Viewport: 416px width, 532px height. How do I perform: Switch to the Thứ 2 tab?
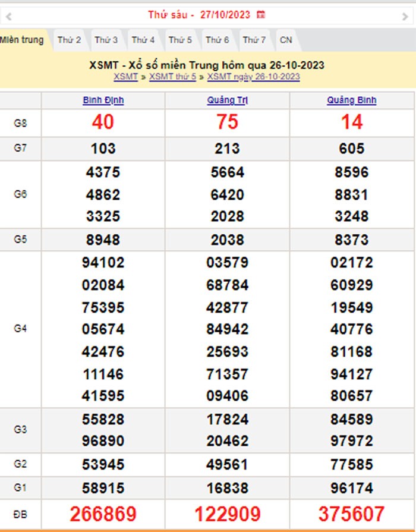click(x=69, y=40)
